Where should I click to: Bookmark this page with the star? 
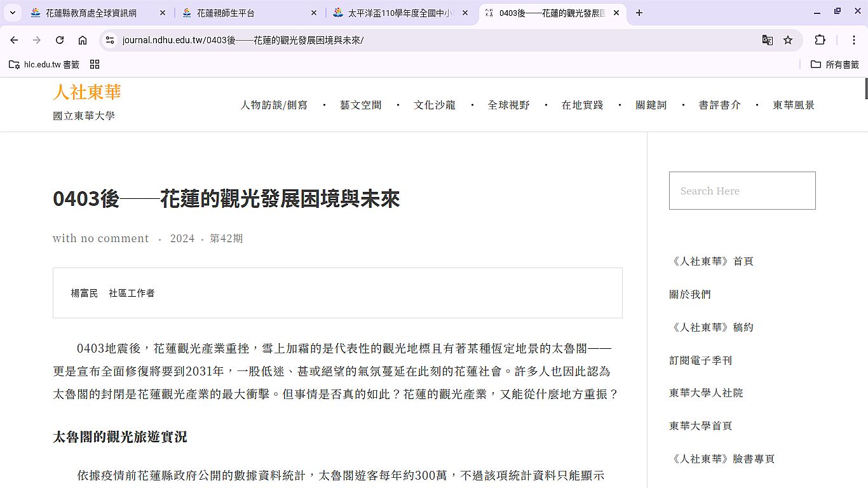[788, 40]
